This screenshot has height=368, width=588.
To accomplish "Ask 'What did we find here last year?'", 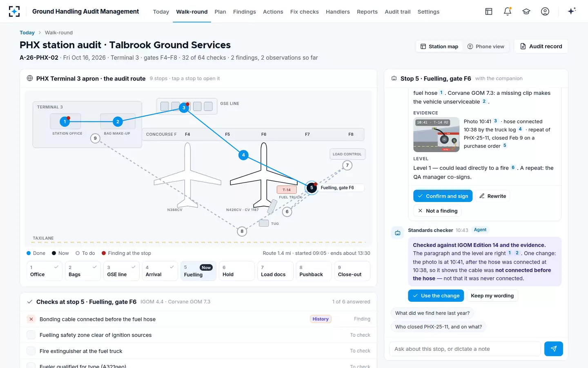I will pos(432,313).
